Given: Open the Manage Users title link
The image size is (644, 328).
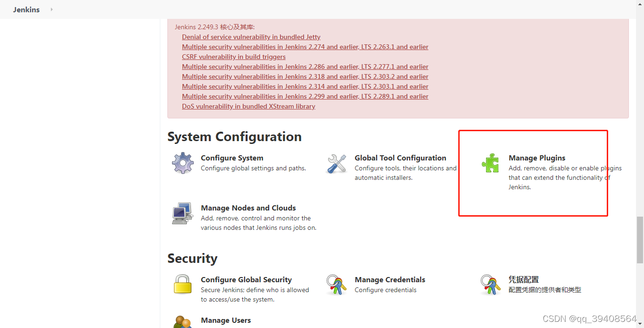Looking at the screenshot, I should pyautogui.click(x=226, y=320).
